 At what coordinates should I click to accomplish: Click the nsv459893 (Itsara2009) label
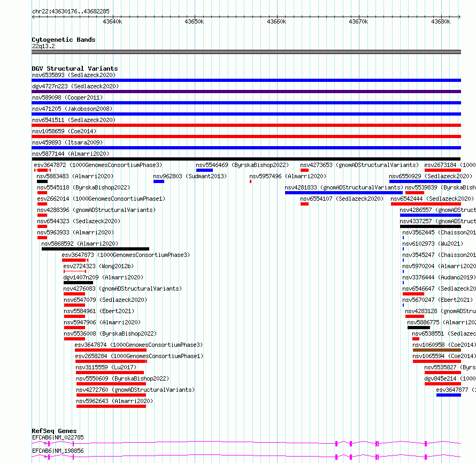[x=67, y=142]
